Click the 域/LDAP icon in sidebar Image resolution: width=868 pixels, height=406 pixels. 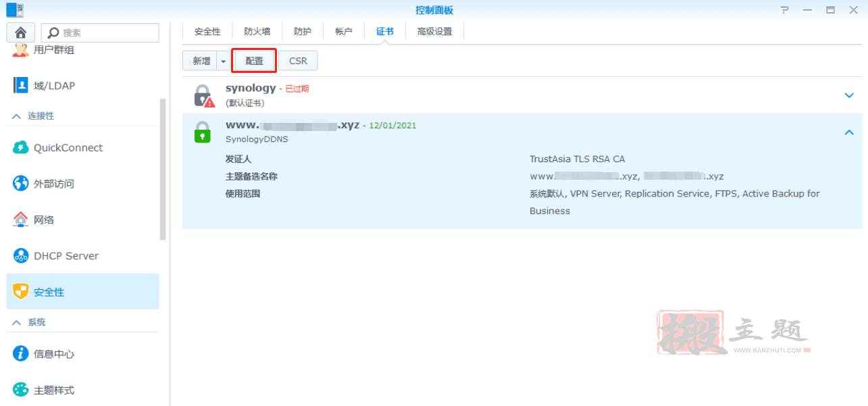21,85
